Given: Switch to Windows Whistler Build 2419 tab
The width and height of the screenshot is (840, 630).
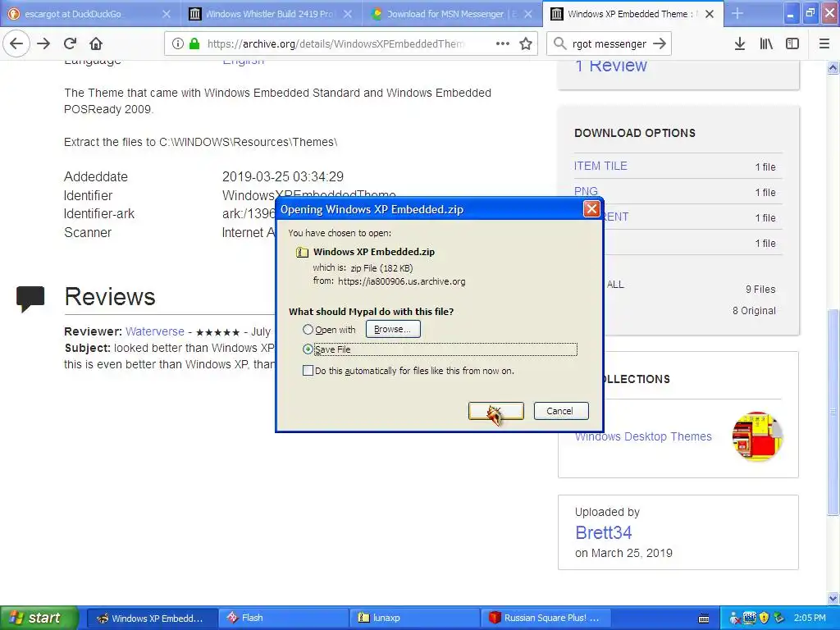Looking at the screenshot, I should (269, 14).
